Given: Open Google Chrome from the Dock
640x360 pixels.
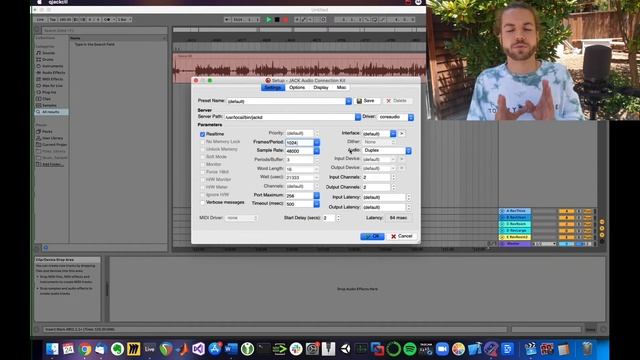Looking at the screenshot, I should click(x=85, y=349).
